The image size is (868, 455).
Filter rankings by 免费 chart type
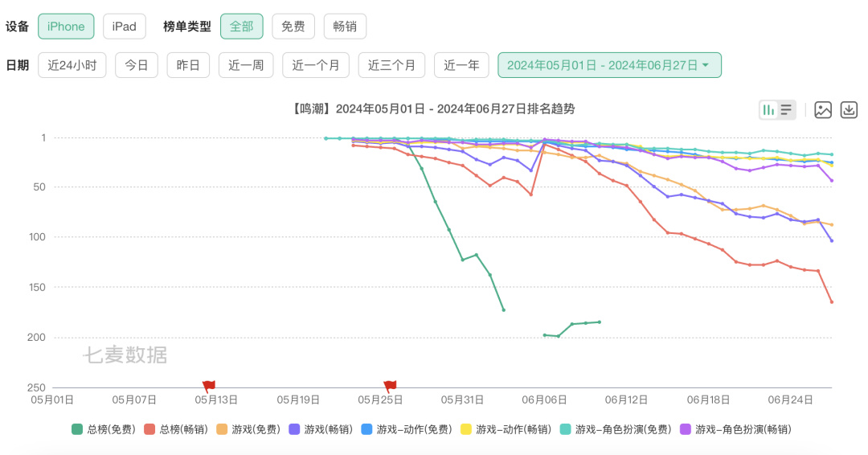click(x=293, y=27)
